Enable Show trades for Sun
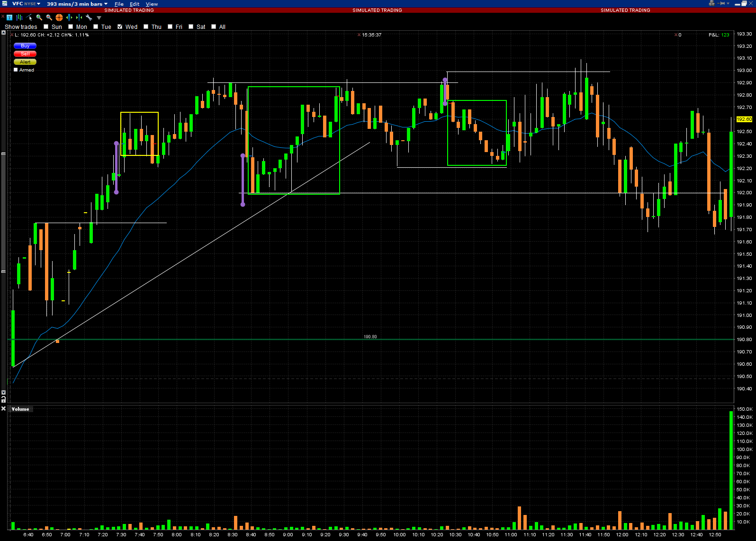This screenshot has width=756, height=541. click(x=46, y=27)
